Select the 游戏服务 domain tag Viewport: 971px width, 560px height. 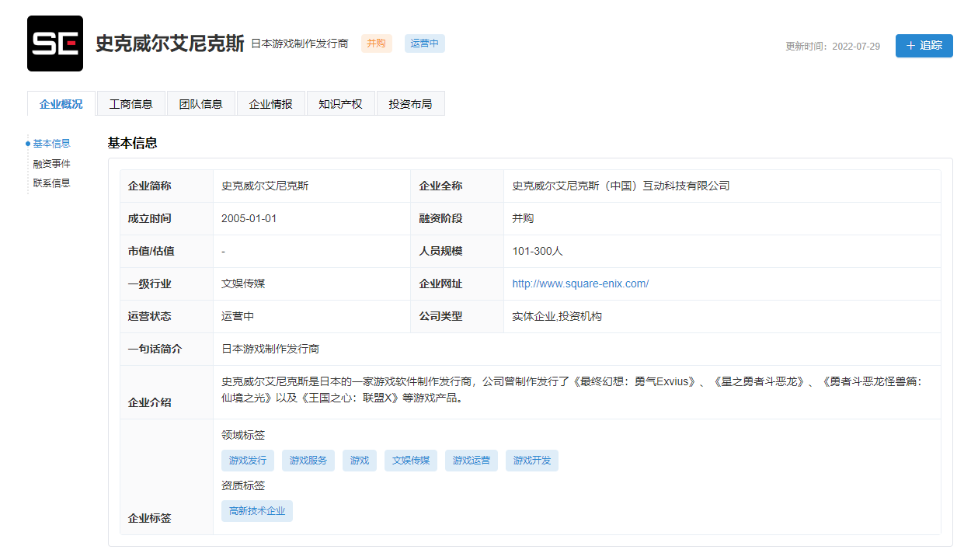tap(308, 461)
